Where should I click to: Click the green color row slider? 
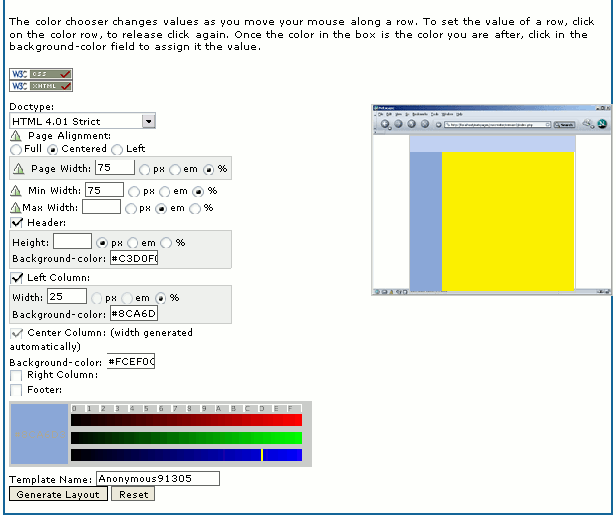coord(186,437)
